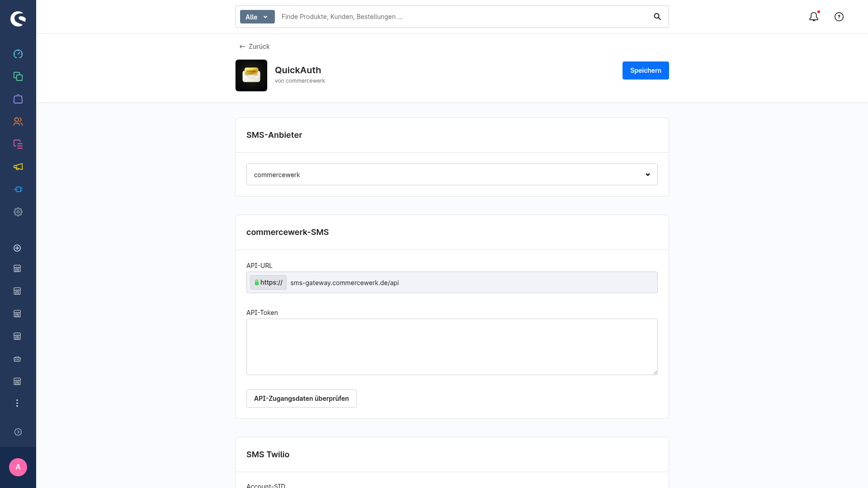Screen dimensions: 868x488
Task: Focus the global search input field
Action: click(463, 17)
